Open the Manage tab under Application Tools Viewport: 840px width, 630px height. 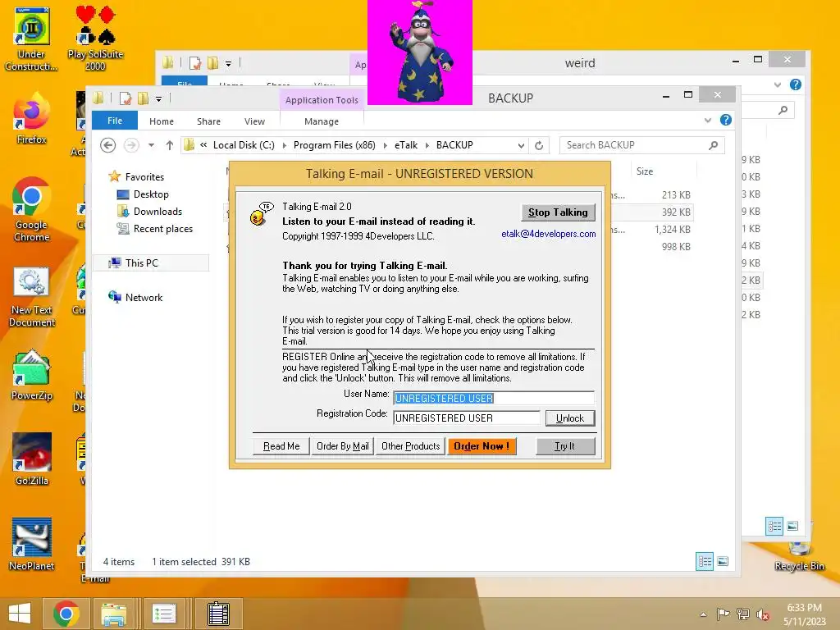click(x=322, y=121)
